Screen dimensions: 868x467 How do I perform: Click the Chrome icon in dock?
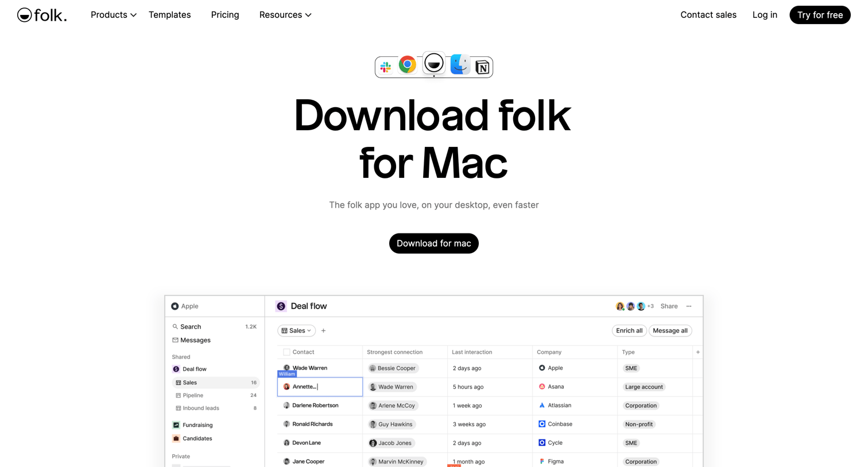[x=408, y=64]
